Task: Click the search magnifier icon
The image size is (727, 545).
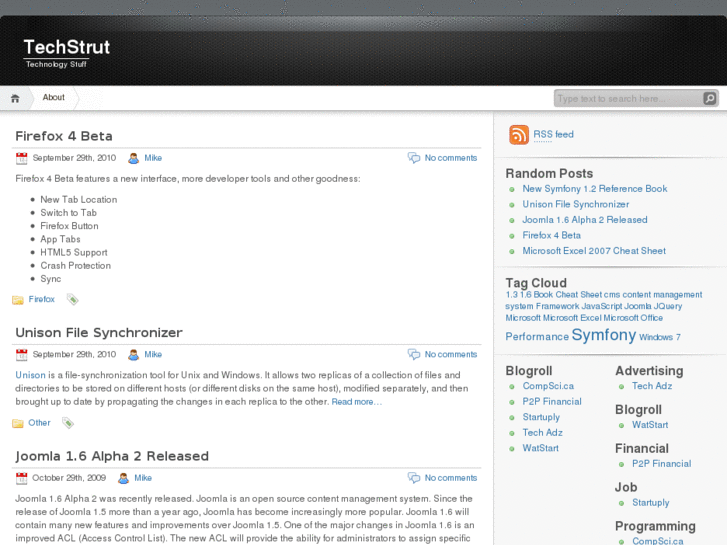Action: pos(709,98)
